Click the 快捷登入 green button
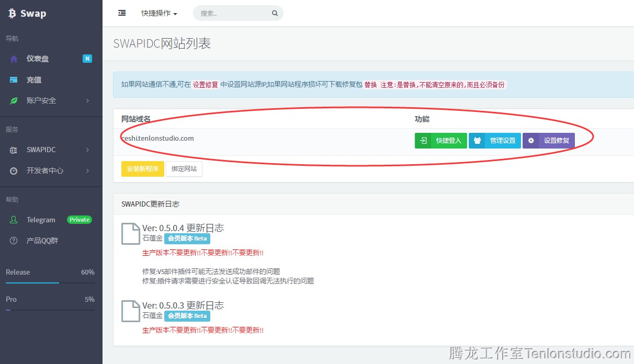 click(441, 141)
